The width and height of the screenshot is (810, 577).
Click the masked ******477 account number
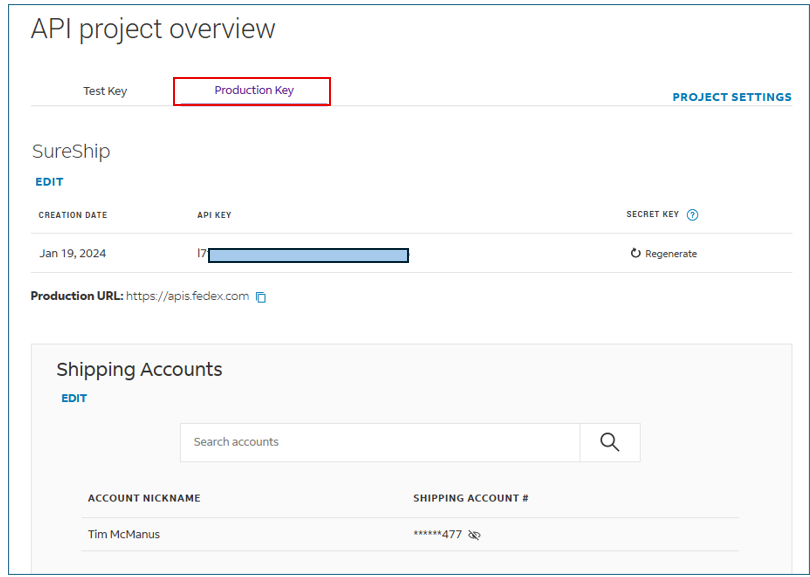[437, 535]
